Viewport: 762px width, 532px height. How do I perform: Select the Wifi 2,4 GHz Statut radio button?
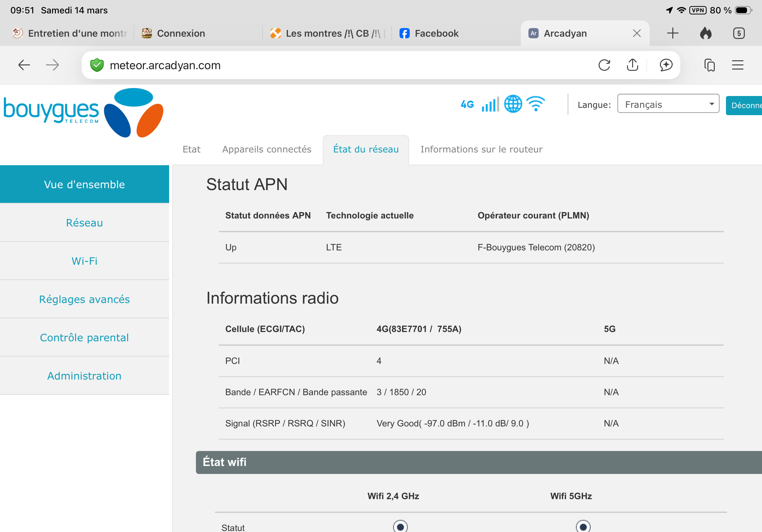click(x=400, y=527)
